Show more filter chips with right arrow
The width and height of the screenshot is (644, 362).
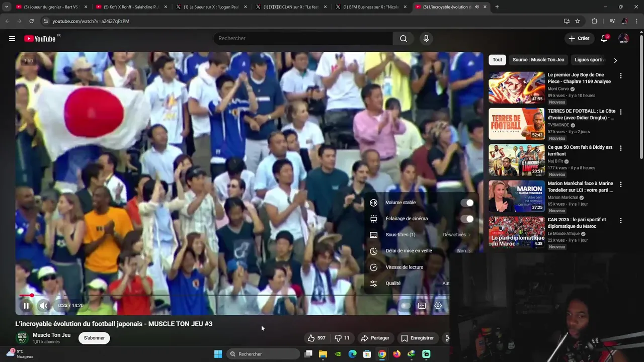pyautogui.click(x=615, y=60)
